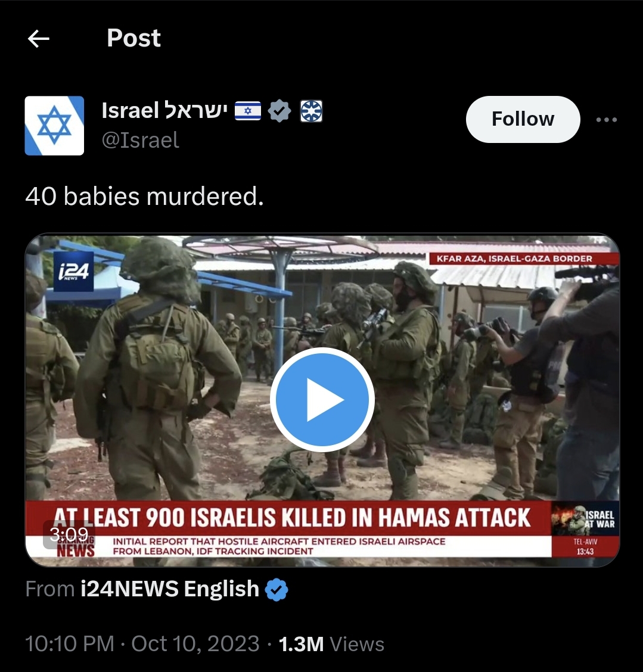Open the three-dot more options menu

coord(607,120)
